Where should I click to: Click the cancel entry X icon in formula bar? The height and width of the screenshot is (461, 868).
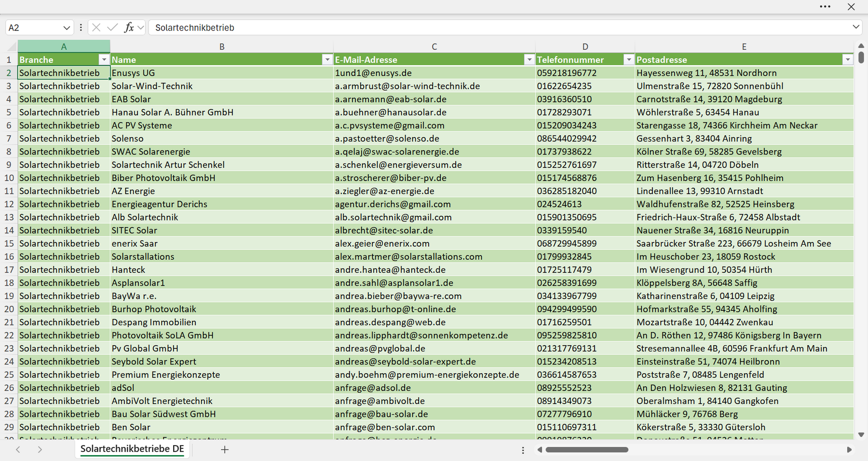96,28
